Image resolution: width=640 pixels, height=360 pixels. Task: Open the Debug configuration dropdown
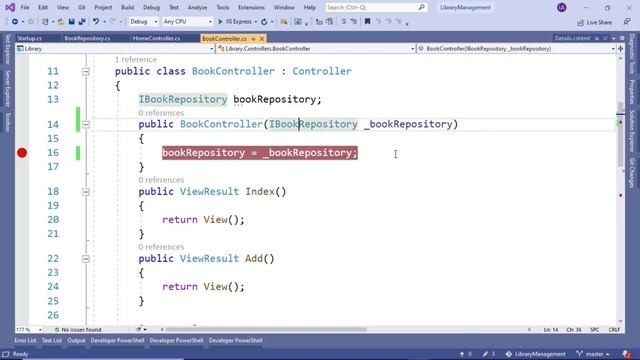tap(143, 22)
